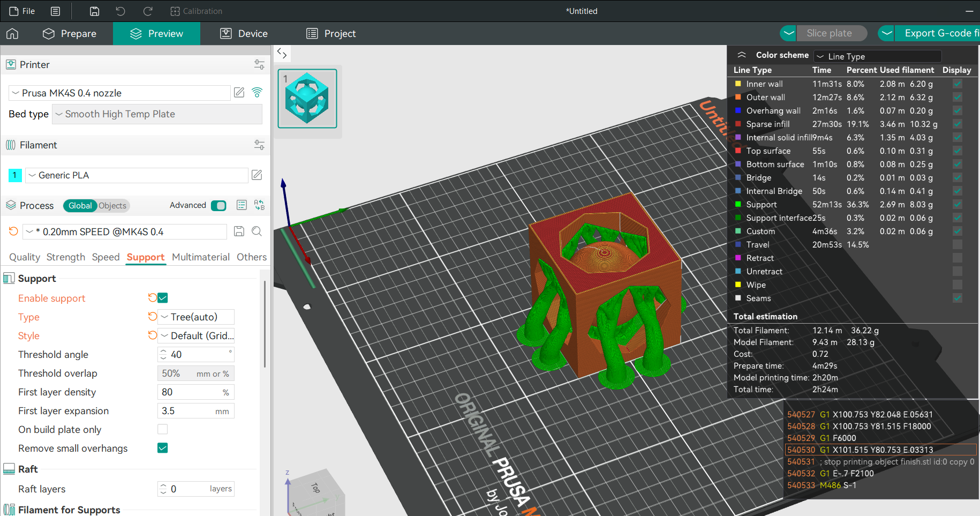Toggle On build plate only checkbox
Screen dimensions: 980x516
[x=163, y=429]
